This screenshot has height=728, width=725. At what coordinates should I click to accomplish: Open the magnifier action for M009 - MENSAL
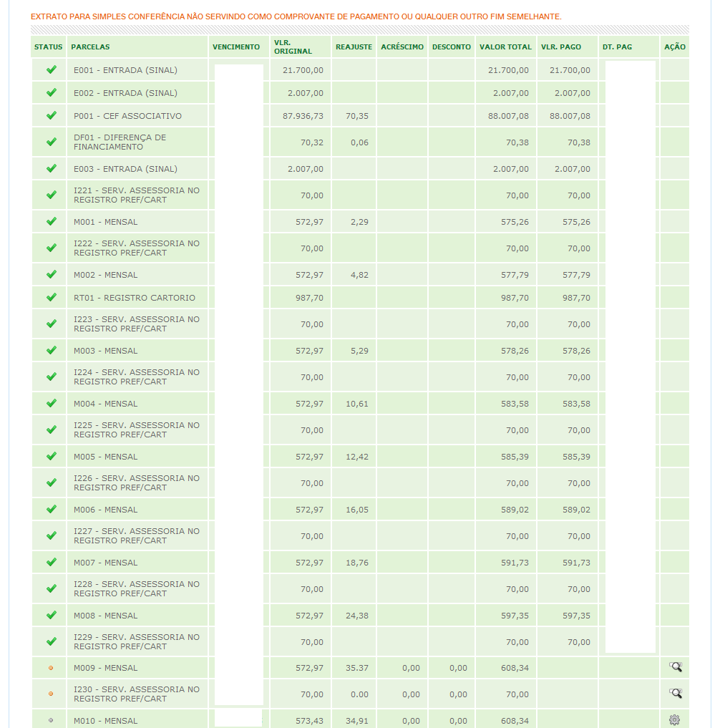(676, 667)
